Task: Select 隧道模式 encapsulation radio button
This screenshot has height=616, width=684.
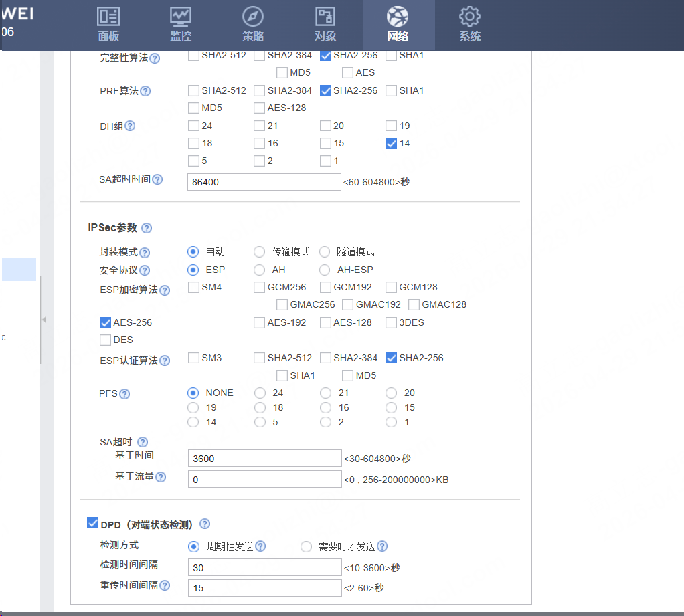Action: [325, 252]
